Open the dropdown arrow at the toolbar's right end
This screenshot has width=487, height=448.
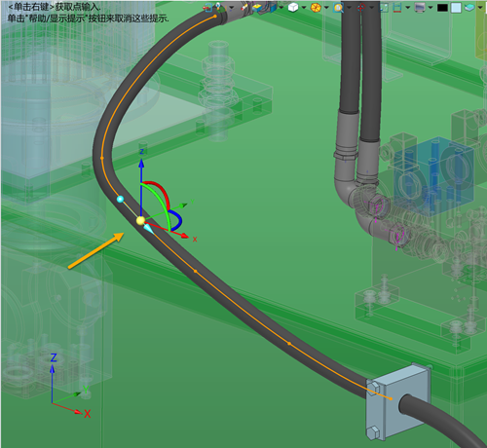tap(480, 7)
